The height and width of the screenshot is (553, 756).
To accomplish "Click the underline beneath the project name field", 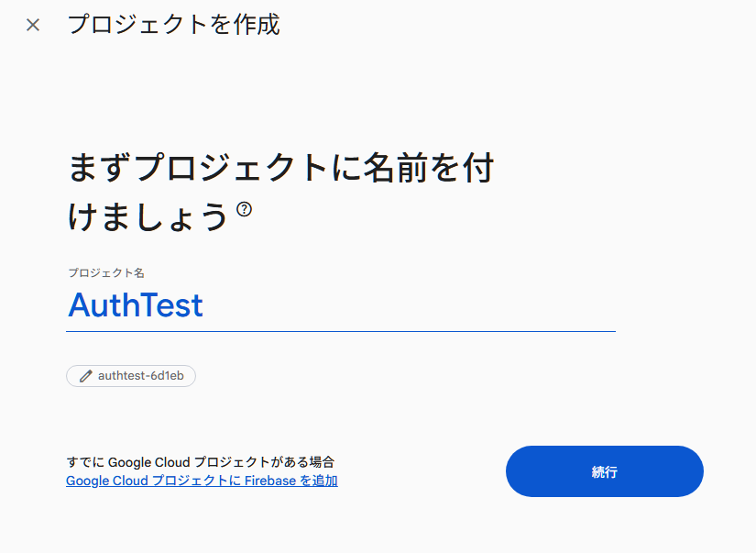I will (341, 331).
